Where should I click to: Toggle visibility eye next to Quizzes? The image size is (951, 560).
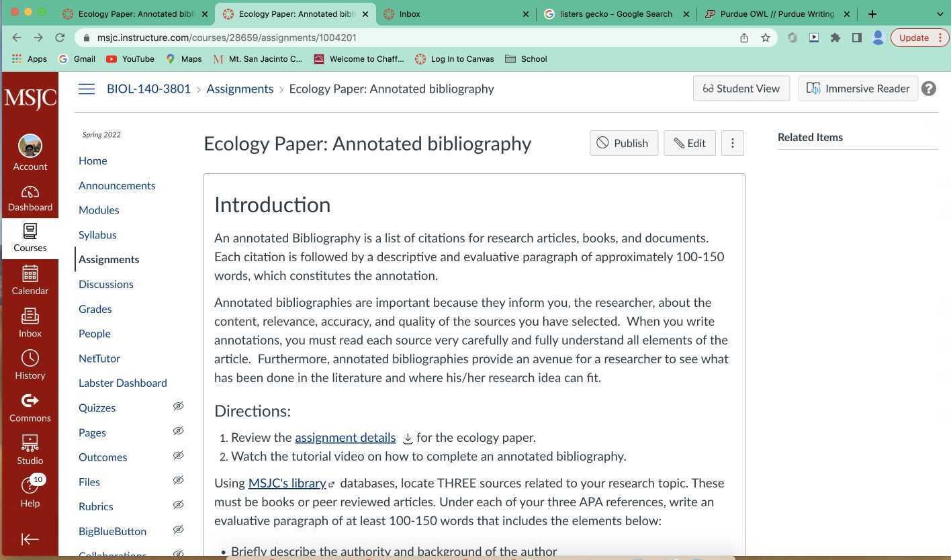(x=178, y=406)
